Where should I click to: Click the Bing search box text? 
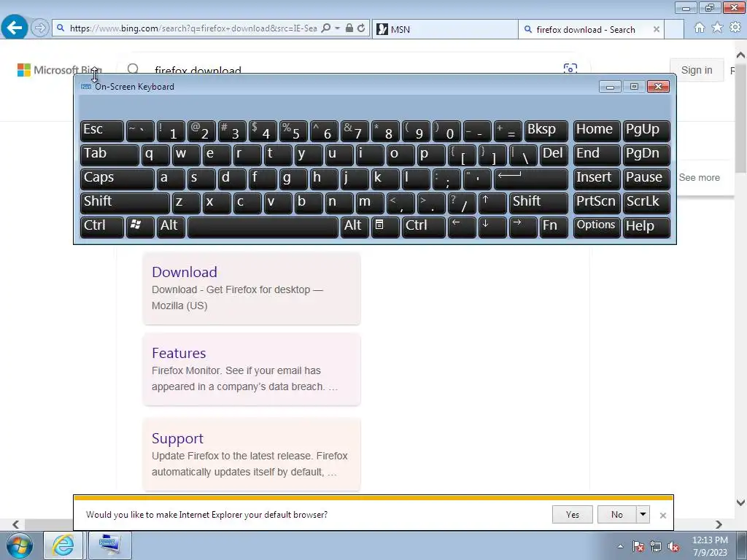198,71
